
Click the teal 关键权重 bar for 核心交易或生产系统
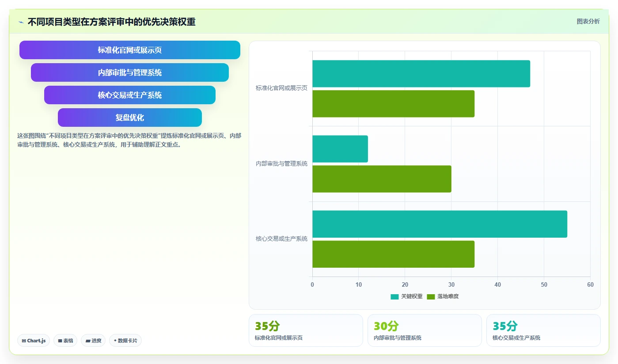pos(440,224)
